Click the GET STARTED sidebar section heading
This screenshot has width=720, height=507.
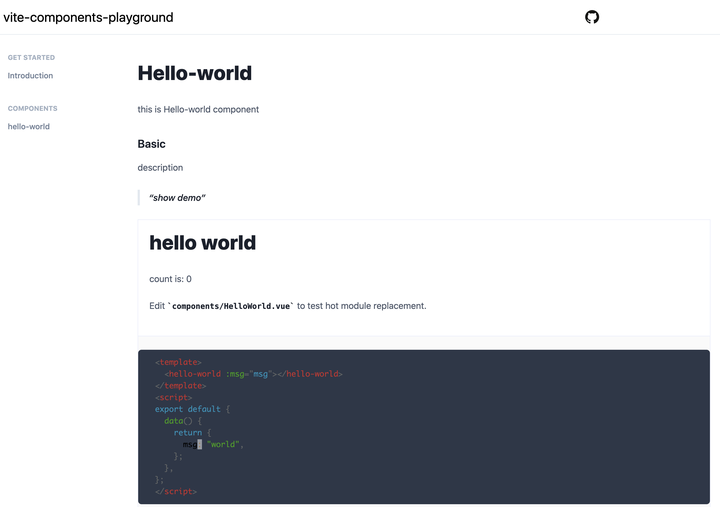32,58
